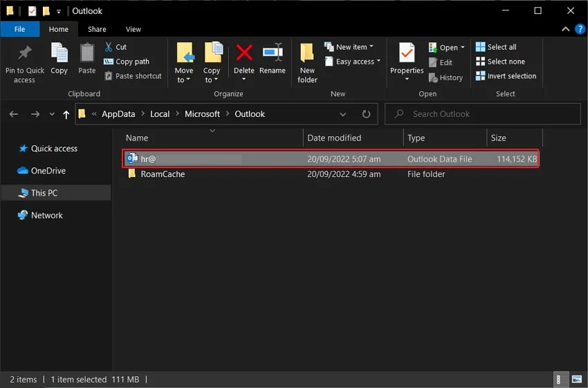The image size is (588, 388).
Task: Open the Copy to menu
Action: (x=212, y=63)
